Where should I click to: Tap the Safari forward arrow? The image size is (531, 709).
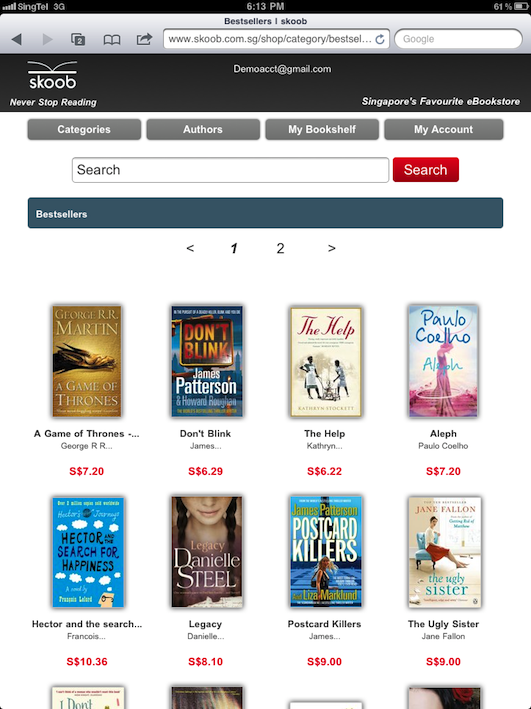click(x=47, y=39)
